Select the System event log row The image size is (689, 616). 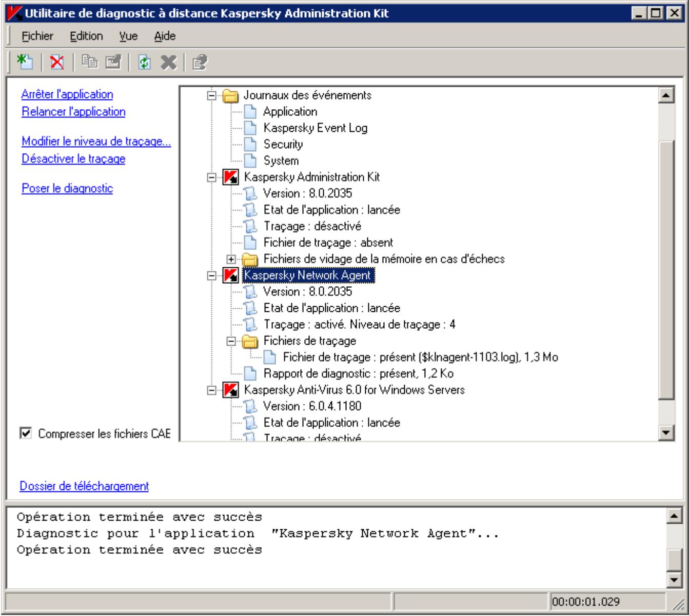pos(281,161)
